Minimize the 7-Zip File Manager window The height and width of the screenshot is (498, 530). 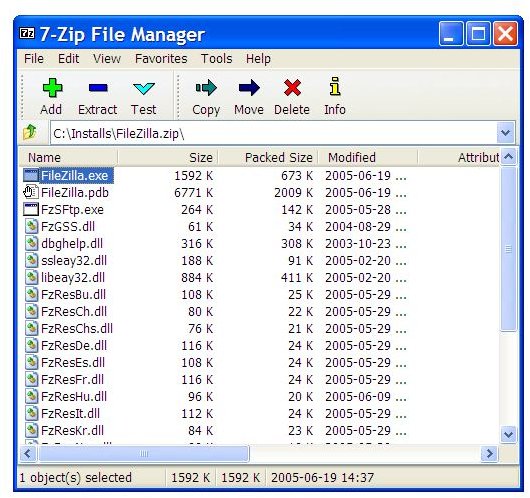click(x=451, y=34)
